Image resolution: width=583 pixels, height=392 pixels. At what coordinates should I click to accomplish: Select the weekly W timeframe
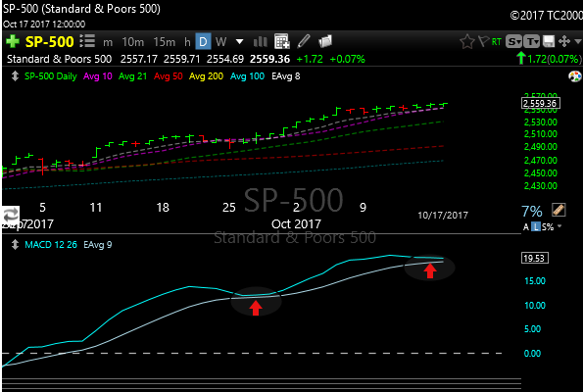click(x=220, y=42)
